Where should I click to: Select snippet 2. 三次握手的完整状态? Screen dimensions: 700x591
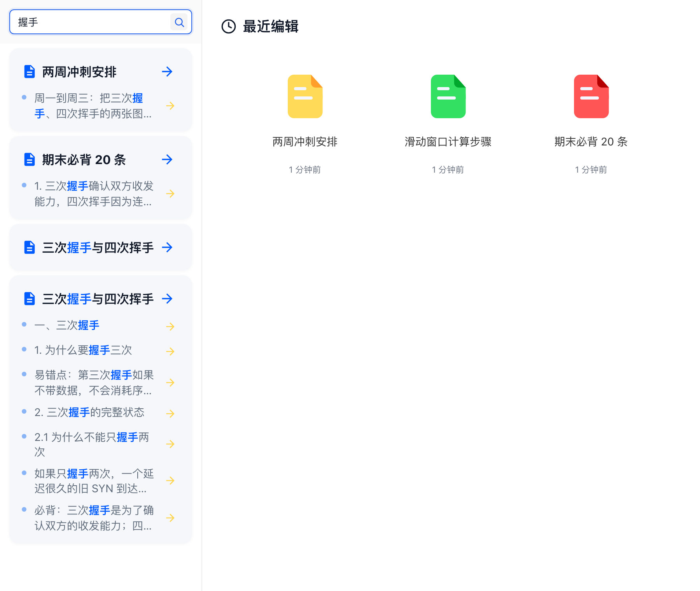click(89, 412)
